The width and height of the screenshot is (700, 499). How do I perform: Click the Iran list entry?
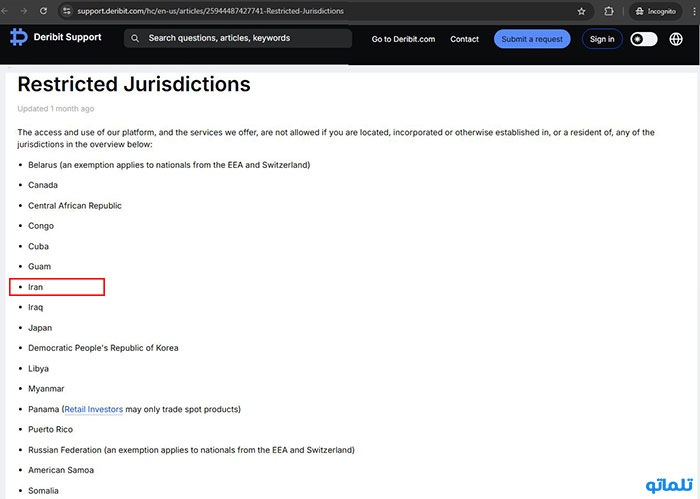click(x=36, y=287)
